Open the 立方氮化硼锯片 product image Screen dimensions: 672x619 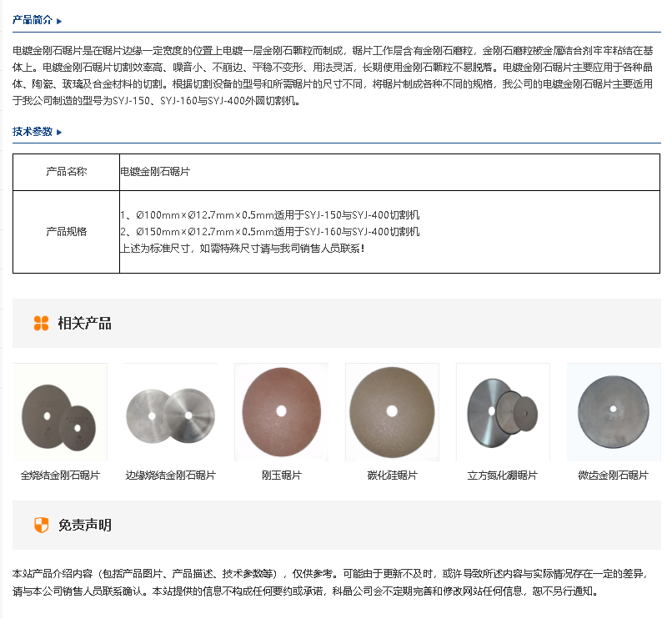503,413
